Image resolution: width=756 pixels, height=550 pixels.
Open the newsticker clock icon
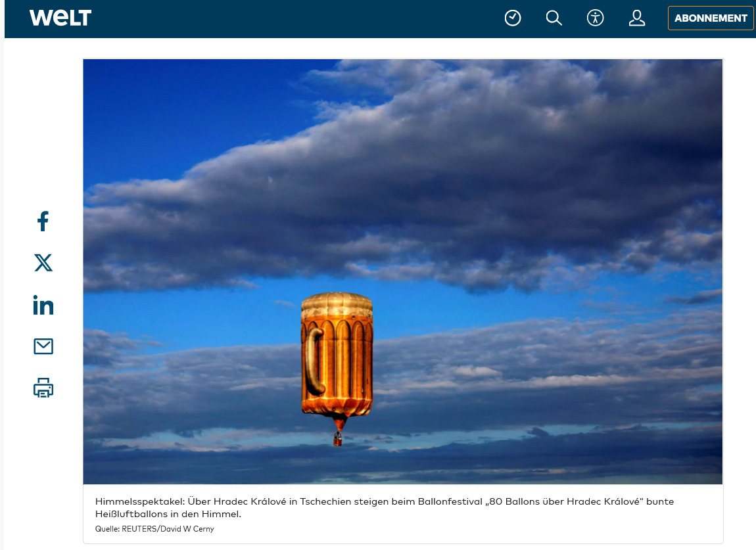point(513,18)
